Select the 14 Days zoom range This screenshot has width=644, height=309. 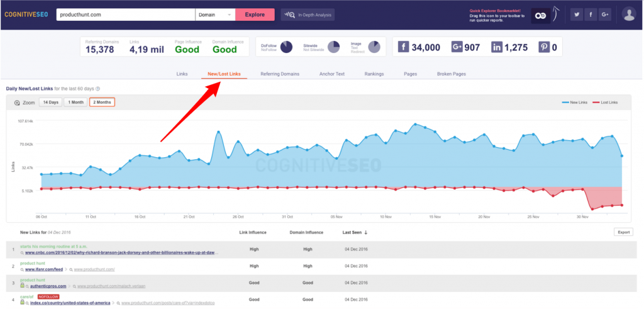50,103
